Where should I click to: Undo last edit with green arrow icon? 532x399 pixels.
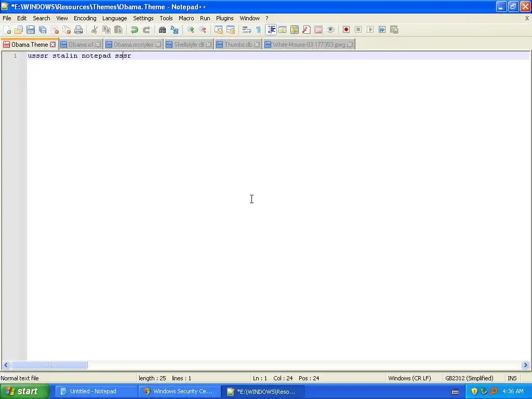tap(135, 30)
